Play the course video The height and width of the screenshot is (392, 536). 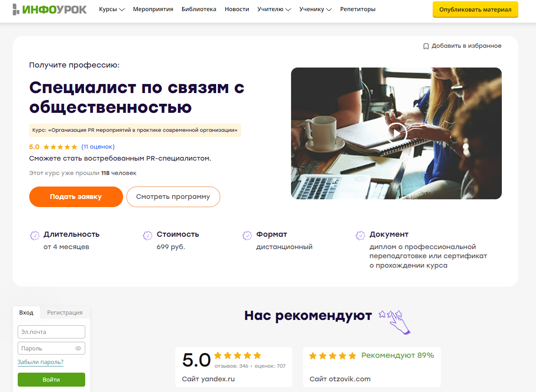[396, 133]
